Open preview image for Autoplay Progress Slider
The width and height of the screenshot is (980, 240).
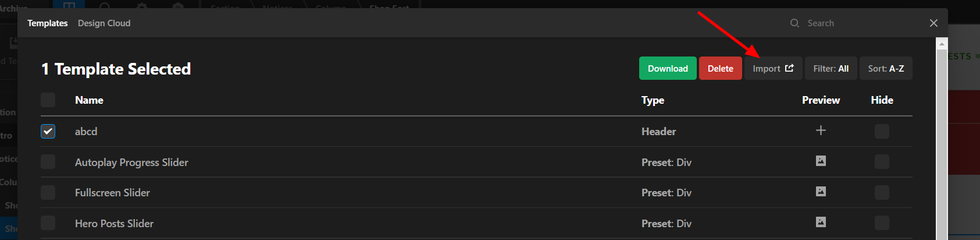[x=821, y=161]
